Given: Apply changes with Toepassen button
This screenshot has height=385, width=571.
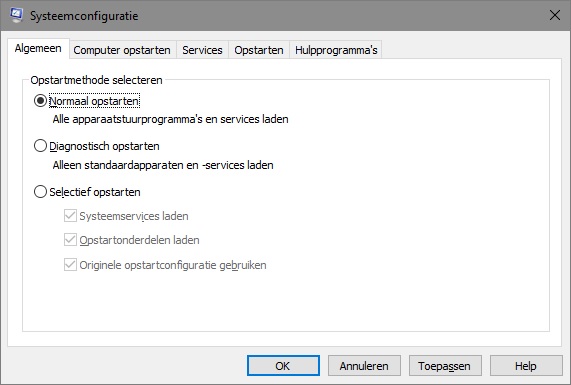Looking at the screenshot, I should point(445,366).
